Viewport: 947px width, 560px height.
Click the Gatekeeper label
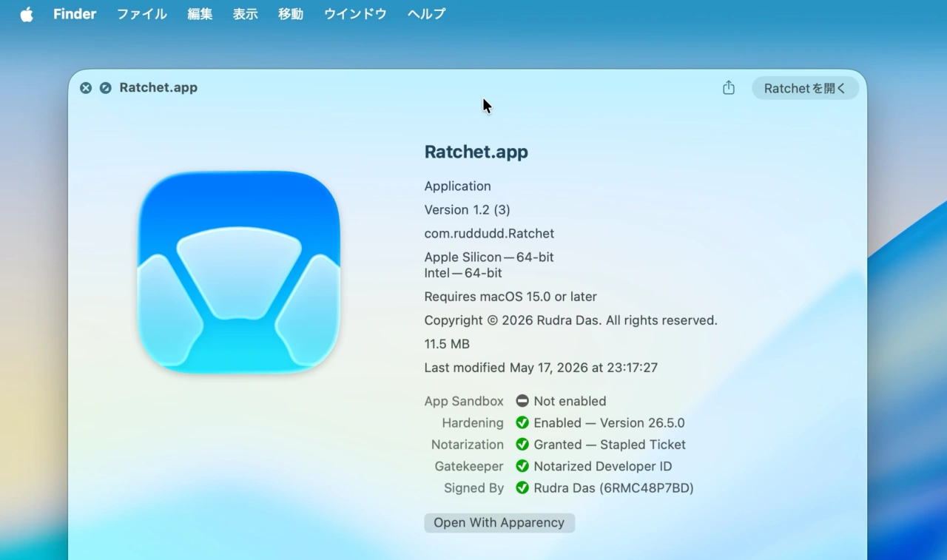[x=469, y=466]
